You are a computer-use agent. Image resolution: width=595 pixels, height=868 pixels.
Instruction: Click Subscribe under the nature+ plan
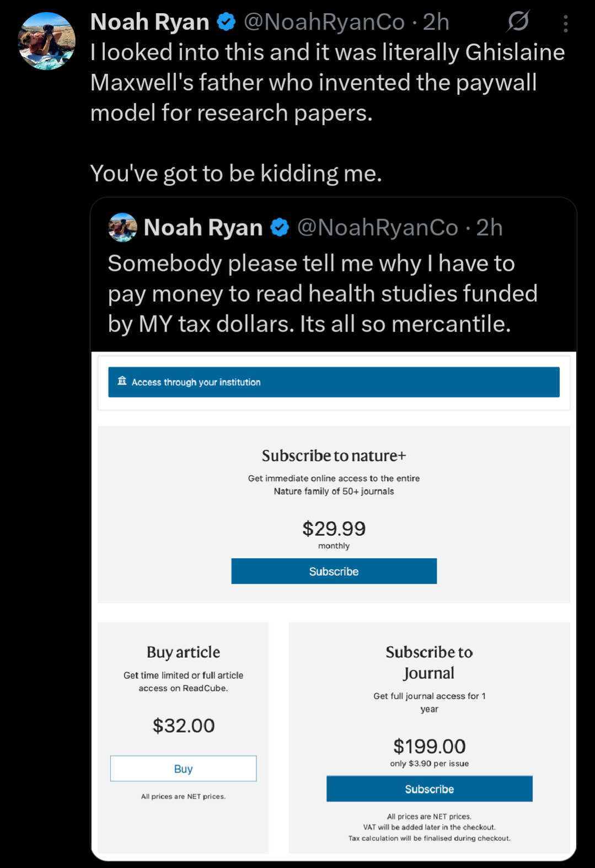pyautogui.click(x=334, y=571)
